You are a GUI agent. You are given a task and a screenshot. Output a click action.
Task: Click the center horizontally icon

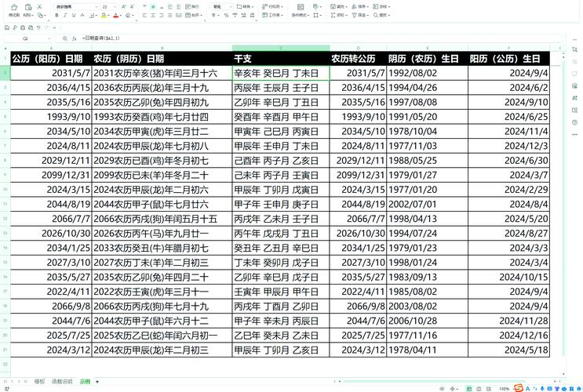click(x=153, y=15)
